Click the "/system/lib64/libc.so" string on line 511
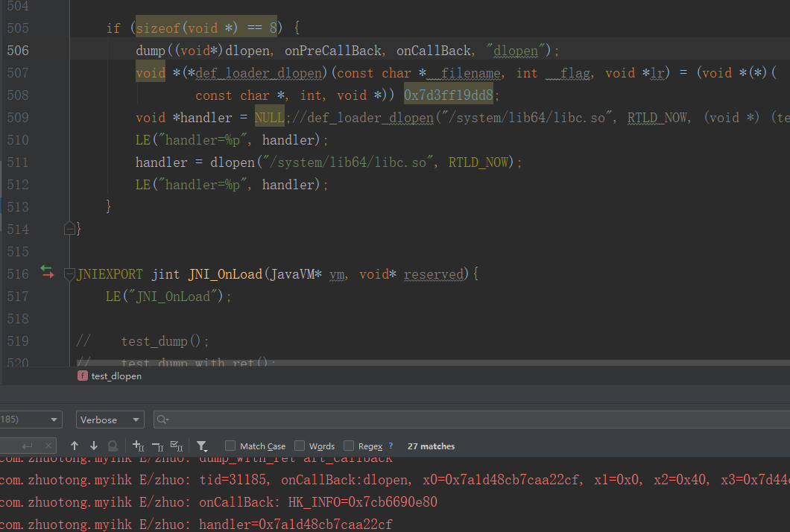Viewport: 790px width, 532px height. [347, 162]
